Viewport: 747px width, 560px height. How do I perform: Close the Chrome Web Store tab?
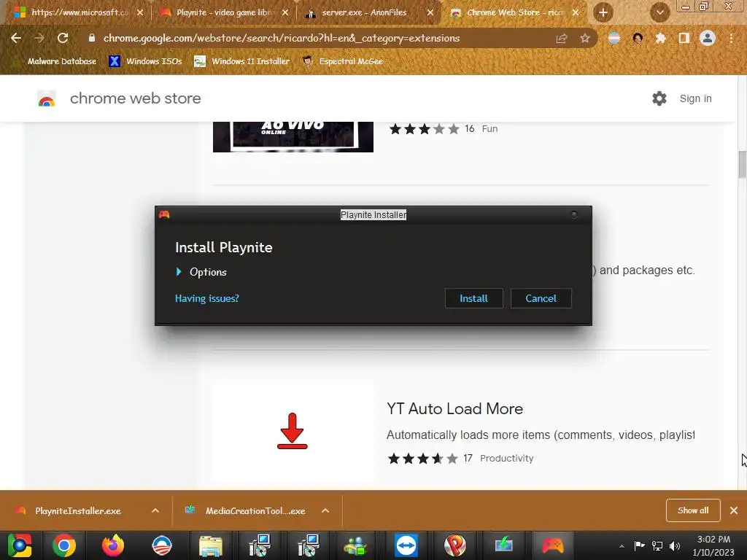pyautogui.click(x=576, y=13)
